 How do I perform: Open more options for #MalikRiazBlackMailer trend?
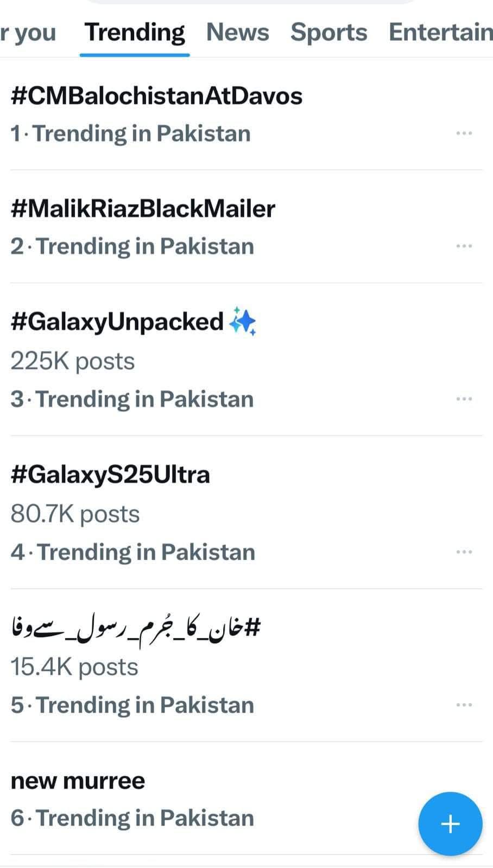tap(464, 246)
